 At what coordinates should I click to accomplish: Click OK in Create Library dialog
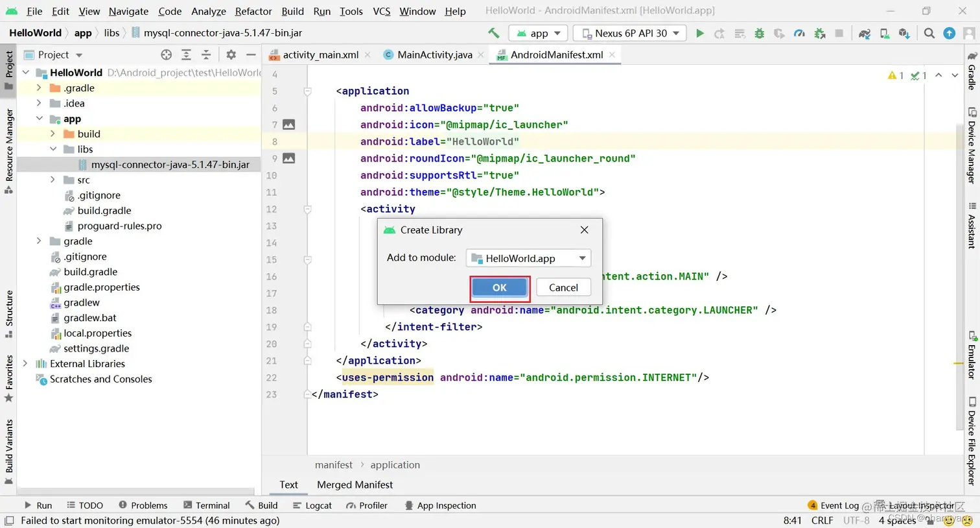coord(500,287)
